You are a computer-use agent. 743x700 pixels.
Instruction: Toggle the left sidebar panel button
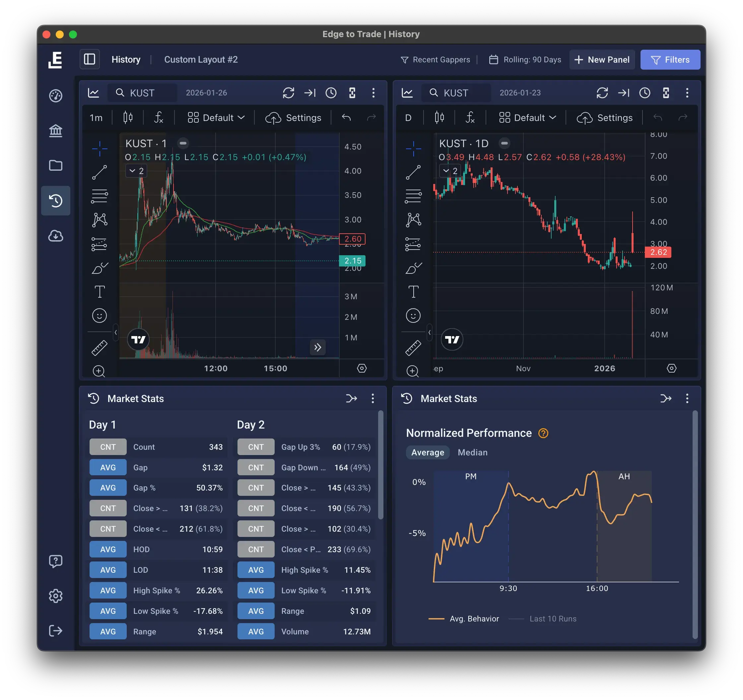click(x=90, y=59)
